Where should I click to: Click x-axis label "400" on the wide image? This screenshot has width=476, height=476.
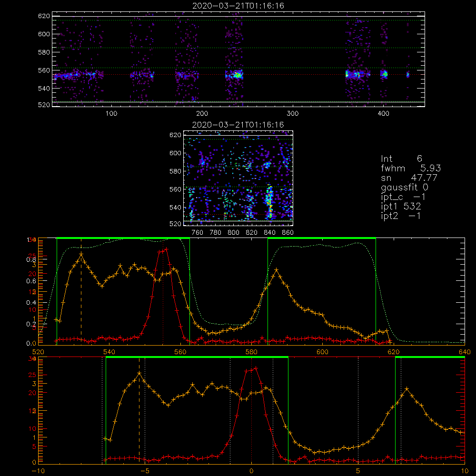383,114
